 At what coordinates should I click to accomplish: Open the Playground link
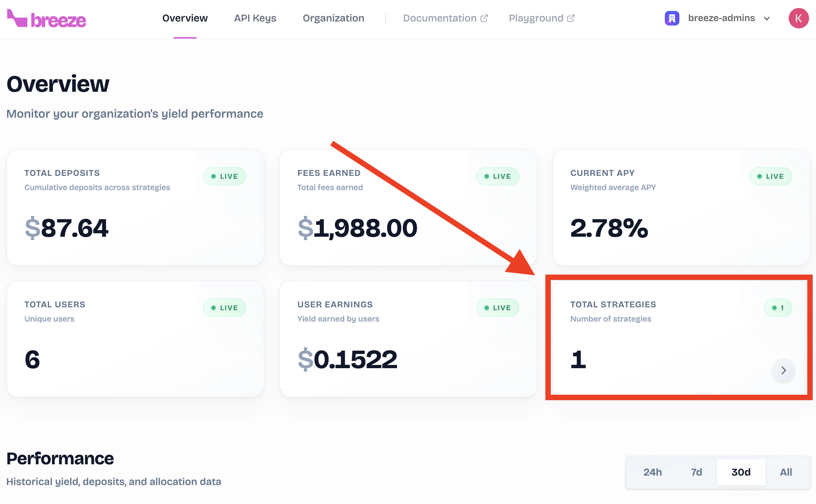click(x=536, y=18)
